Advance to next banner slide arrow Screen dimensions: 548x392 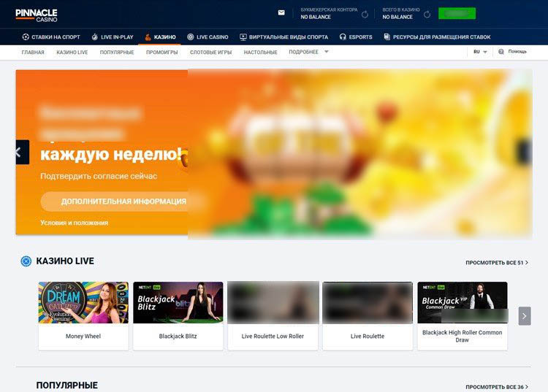click(524, 152)
